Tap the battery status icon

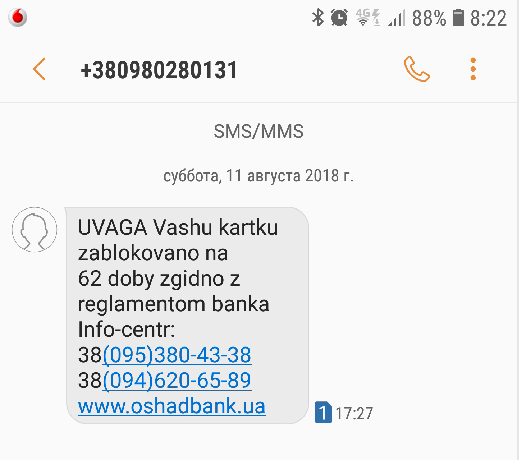click(458, 18)
